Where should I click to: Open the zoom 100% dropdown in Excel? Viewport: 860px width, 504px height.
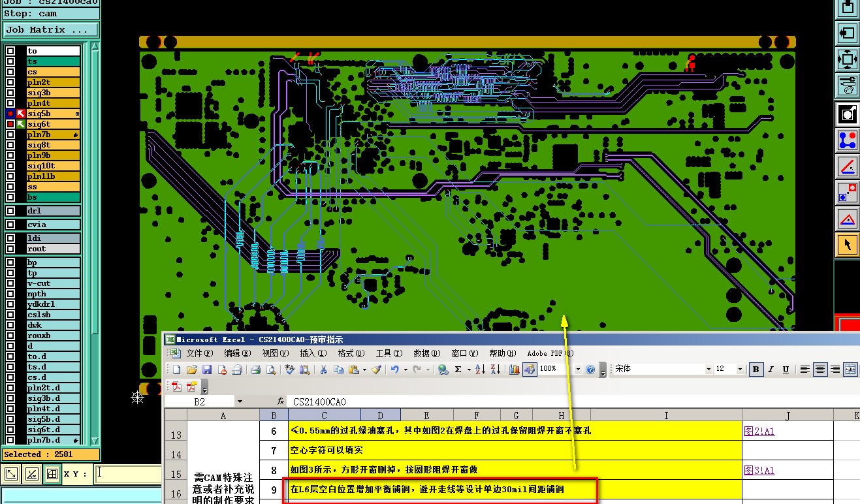tap(578, 370)
